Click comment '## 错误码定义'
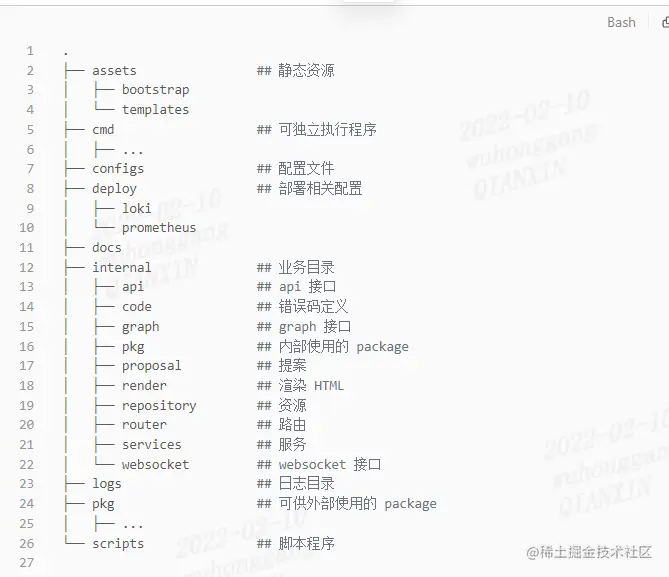 click(302, 307)
